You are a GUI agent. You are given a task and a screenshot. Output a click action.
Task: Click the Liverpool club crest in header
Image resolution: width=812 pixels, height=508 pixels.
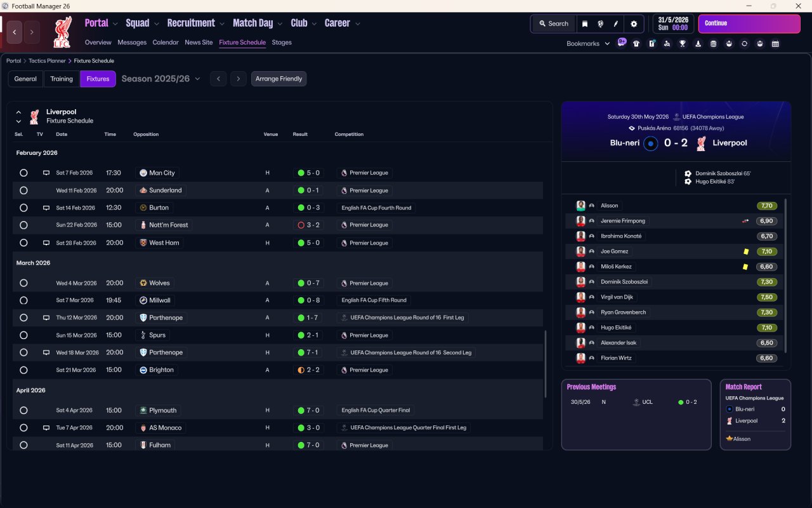62,32
